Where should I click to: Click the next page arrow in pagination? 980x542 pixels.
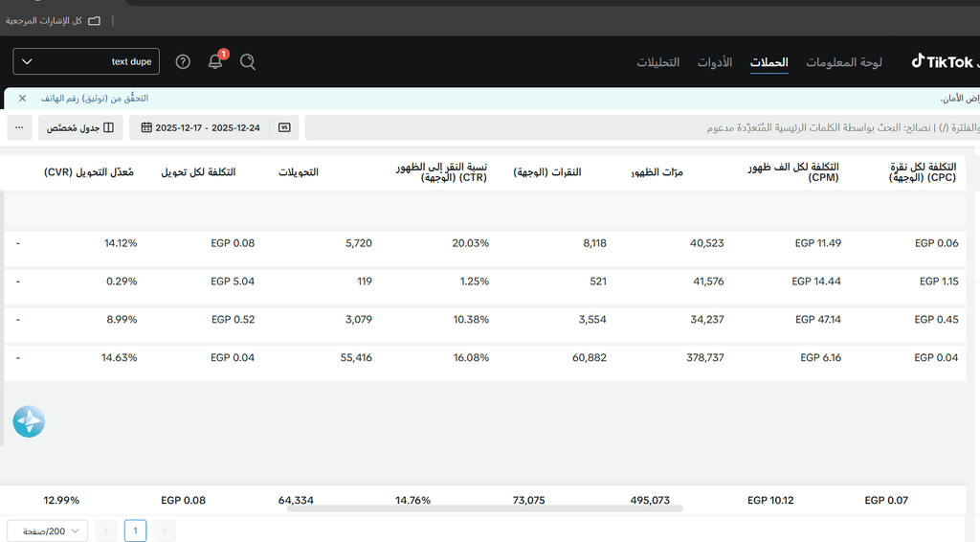click(105, 531)
